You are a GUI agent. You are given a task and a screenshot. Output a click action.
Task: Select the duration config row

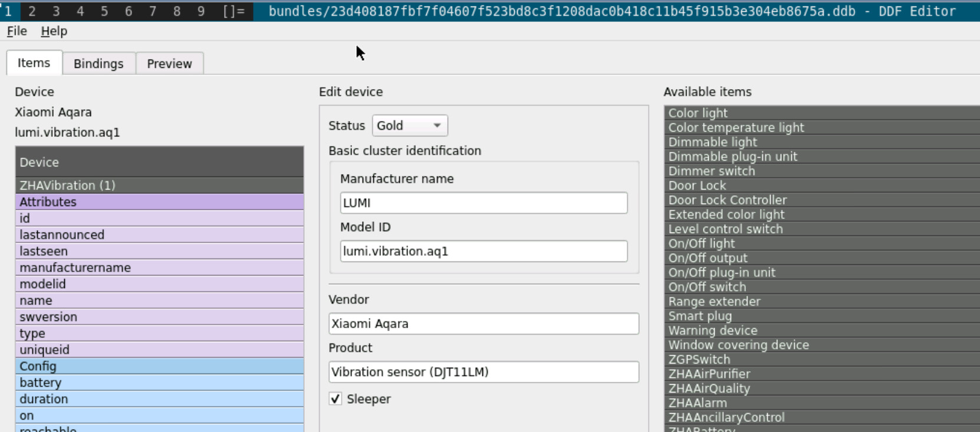160,400
